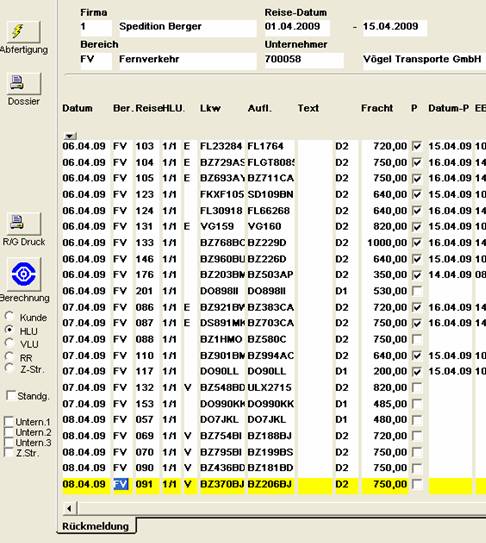The width and height of the screenshot is (486, 543).
Task: Click the horizontal scrollbar left arrow
Action: pyautogui.click(x=70, y=508)
